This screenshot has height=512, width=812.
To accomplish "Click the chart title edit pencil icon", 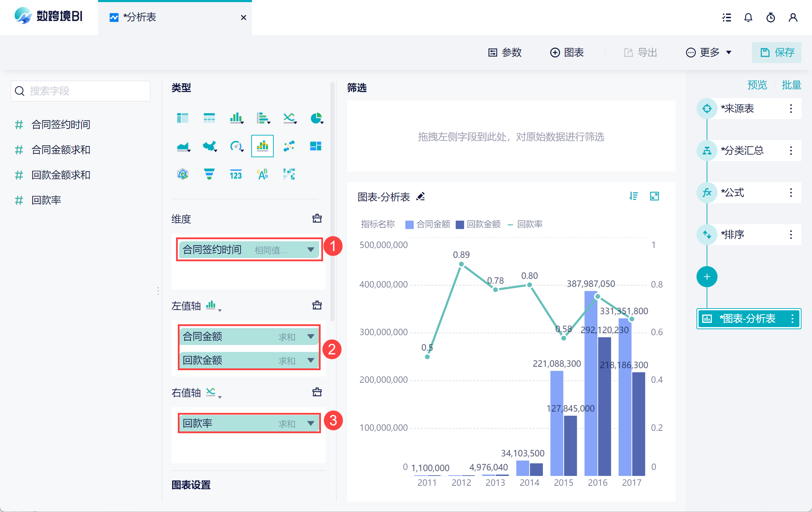I will (421, 196).
